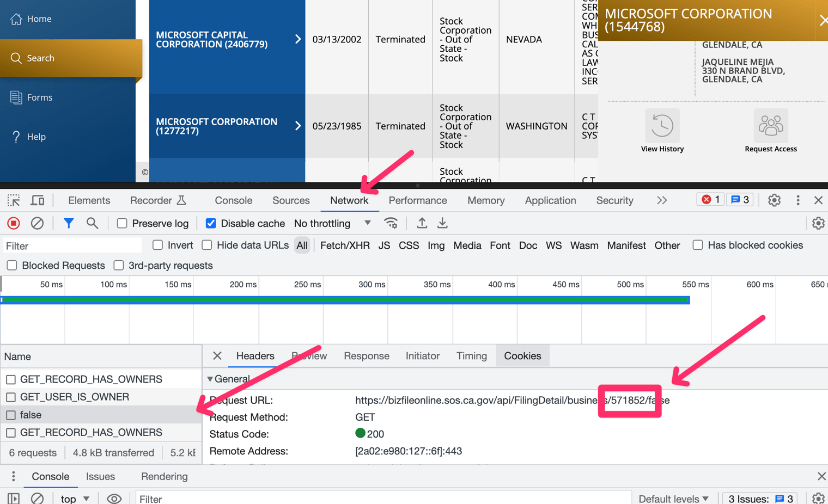Screen dimensions: 828x504
Task: Enable Preserve log checkbox
Action: point(122,223)
